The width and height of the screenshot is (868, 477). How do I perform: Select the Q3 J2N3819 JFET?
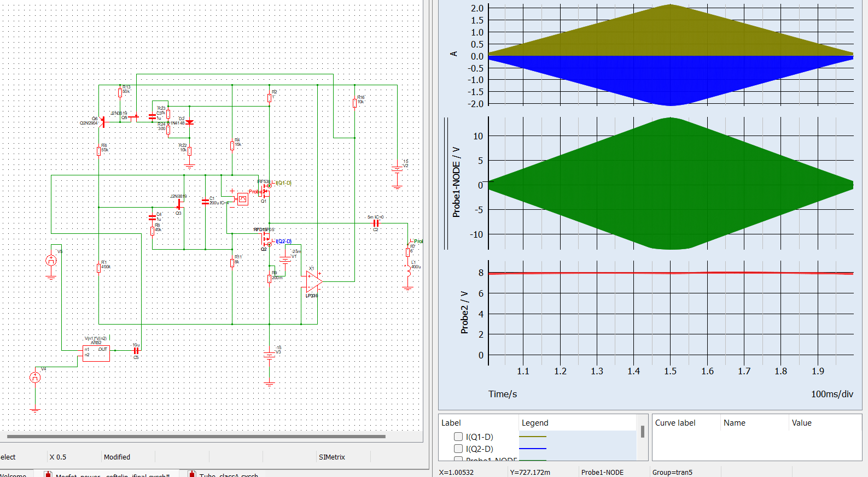pos(179,205)
